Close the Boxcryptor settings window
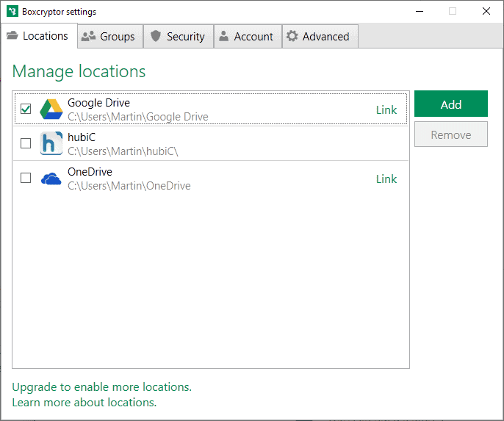504x421 pixels. tap(486, 11)
